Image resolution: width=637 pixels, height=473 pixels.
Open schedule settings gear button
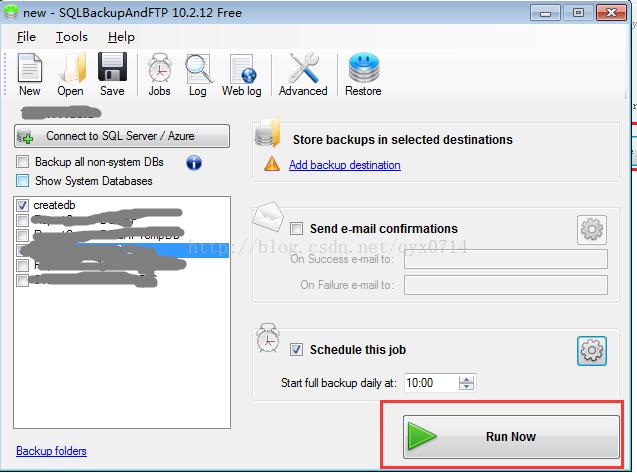592,351
